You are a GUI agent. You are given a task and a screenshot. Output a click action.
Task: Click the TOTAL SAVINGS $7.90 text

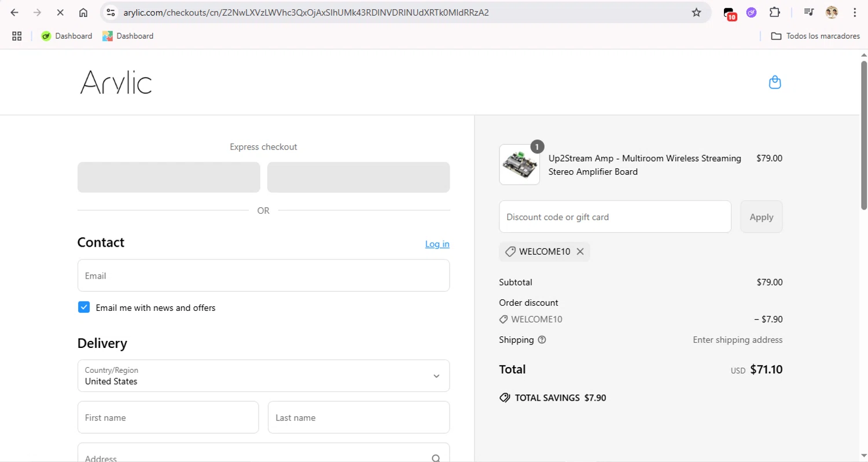point(560,398)
